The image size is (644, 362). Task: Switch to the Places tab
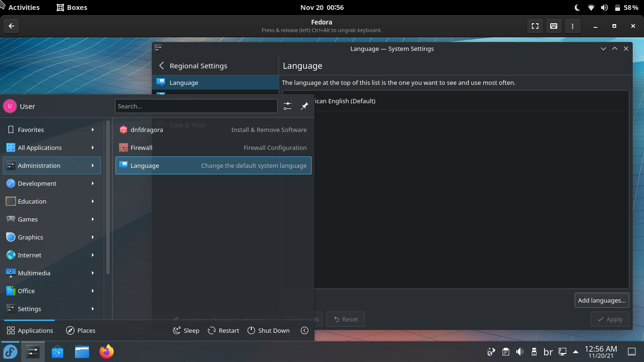(81, 330)
